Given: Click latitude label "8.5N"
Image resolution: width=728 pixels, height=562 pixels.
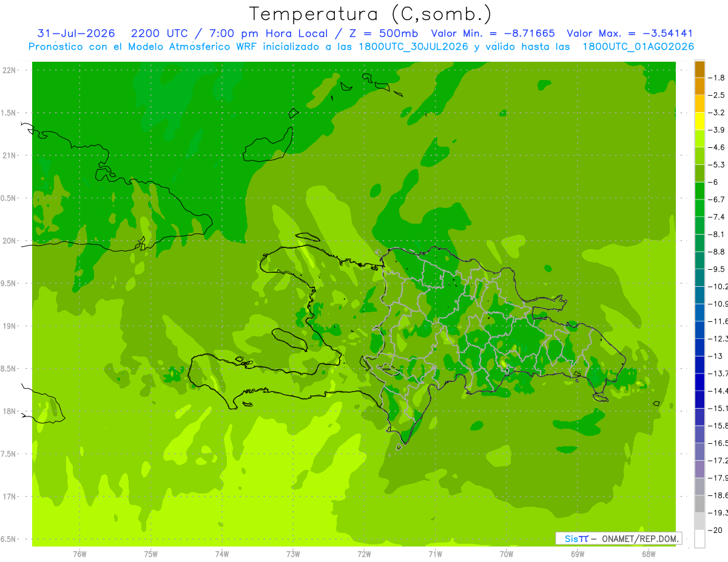Looking at the screenshot, I should [x=9, y=369].
